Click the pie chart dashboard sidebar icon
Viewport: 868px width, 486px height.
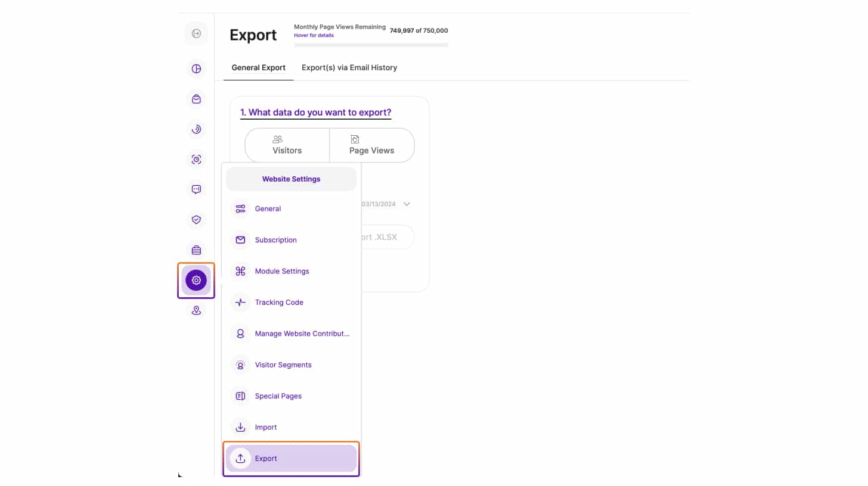click(x=196, y=68)
